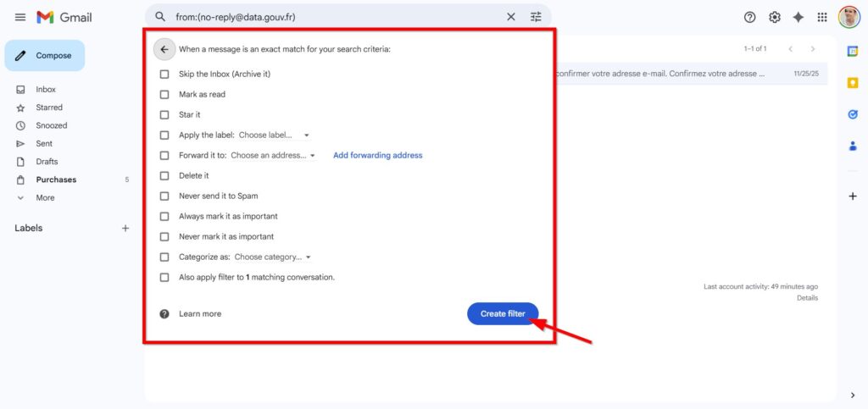Open the Choose an address dropdown
This screenshot has width=868, height=409.
pos(272,156)
